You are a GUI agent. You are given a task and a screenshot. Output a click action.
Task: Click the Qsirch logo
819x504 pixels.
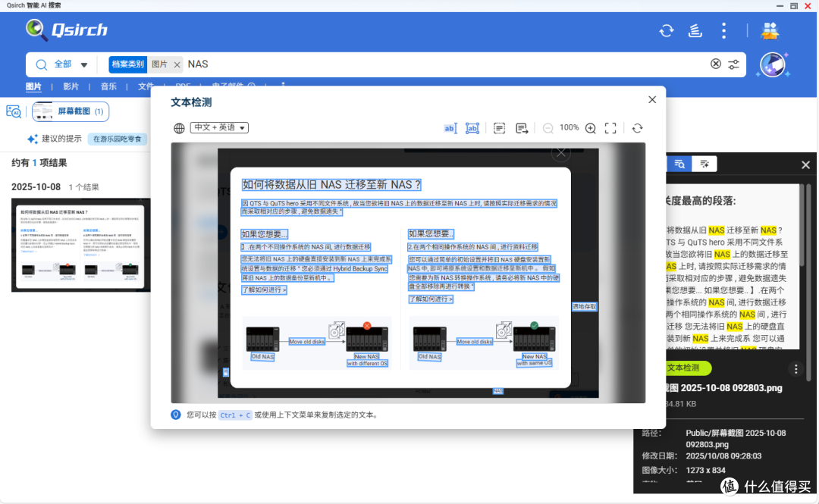pos(66,30)
